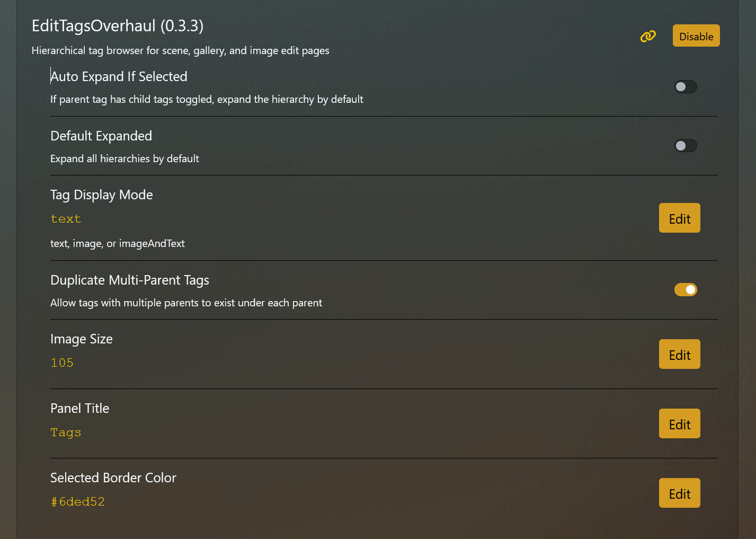
Task: Click the 'text' display mode value
Action: click(66, 219)
